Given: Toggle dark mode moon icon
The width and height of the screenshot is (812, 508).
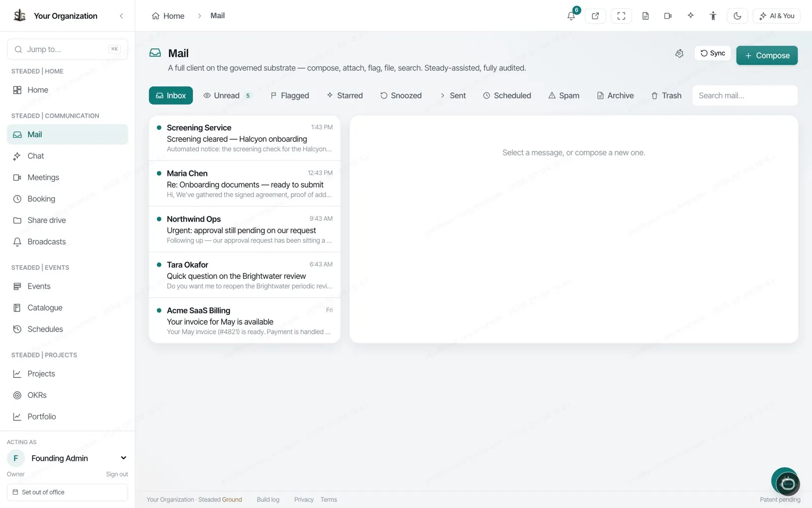Looking at the screenshot, I should 737,16.
